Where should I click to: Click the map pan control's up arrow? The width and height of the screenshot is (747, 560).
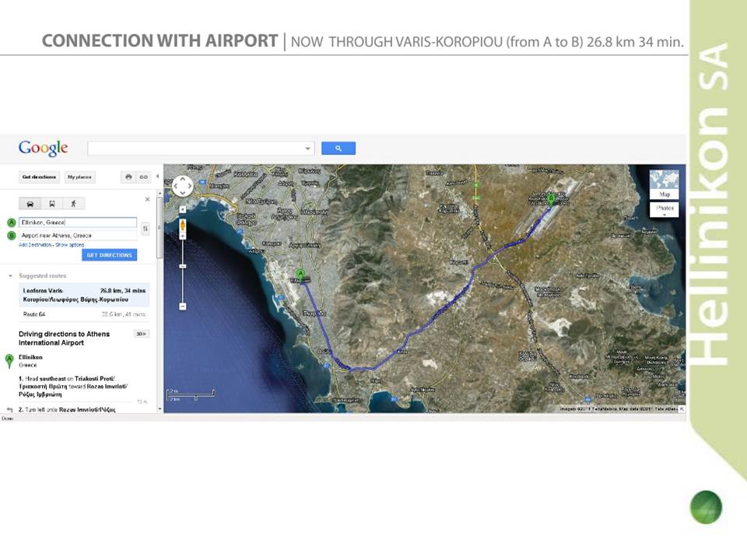pos(182,179)
